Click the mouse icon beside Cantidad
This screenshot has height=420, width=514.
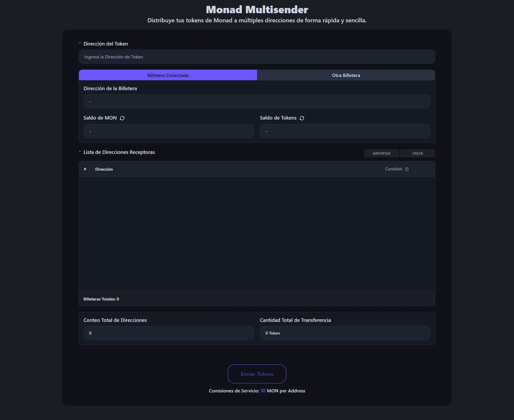[x=407, y=169]
